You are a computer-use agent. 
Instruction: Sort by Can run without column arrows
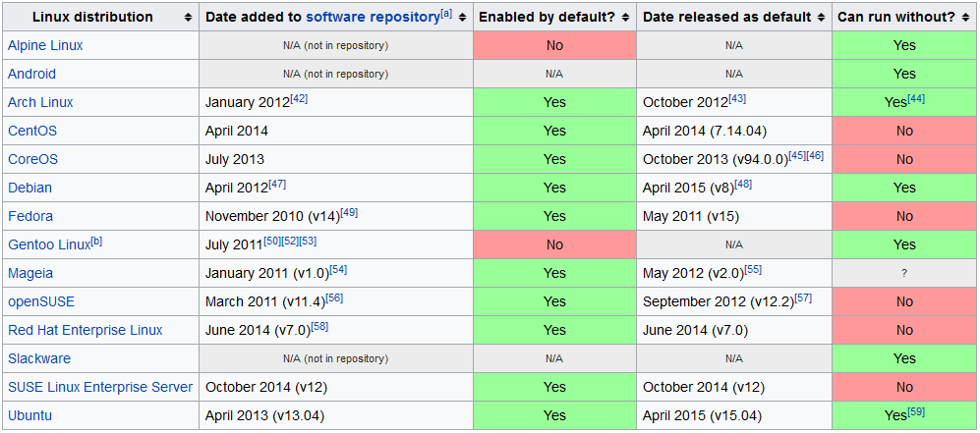pos(967,18)
